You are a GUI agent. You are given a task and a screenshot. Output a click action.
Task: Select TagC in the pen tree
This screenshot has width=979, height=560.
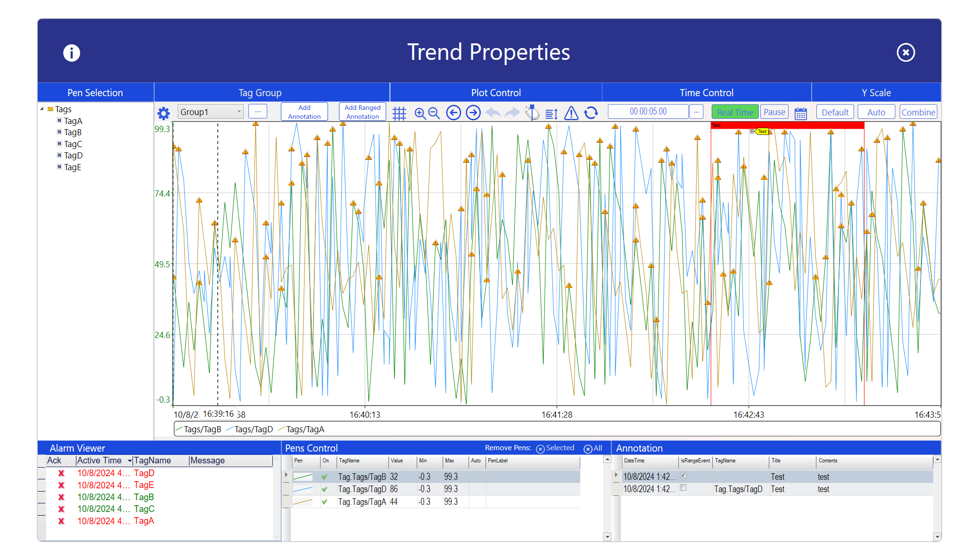tap(73, 144)
